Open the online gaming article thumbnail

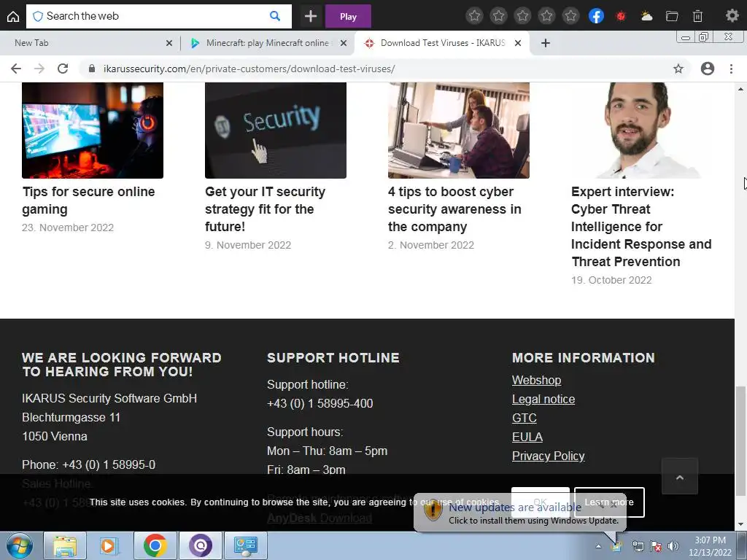(x=93, y=130)
